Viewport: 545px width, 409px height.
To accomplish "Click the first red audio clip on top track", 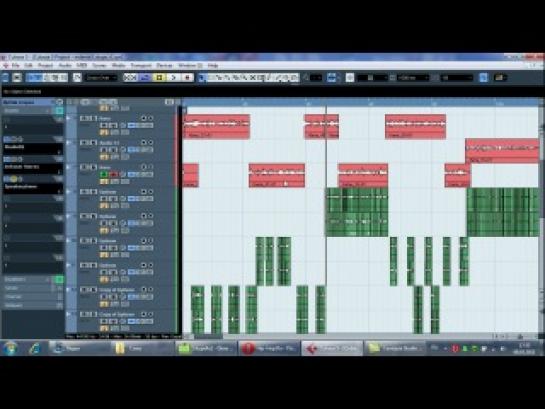I will (217, 126).
